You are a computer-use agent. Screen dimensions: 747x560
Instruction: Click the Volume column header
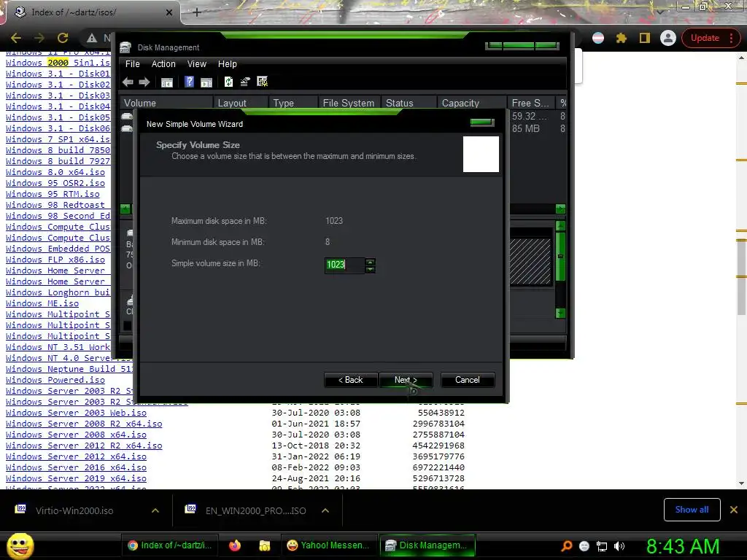coord(166,103)
